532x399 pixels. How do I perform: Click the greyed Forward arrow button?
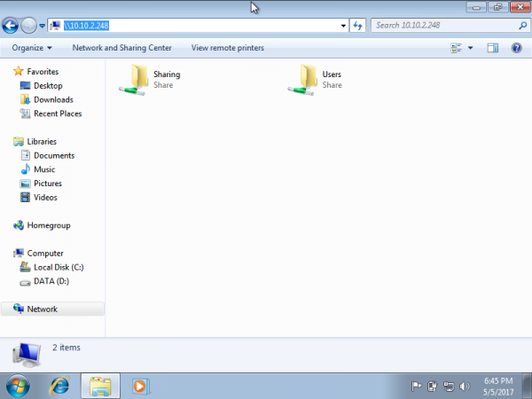pos(29,26)
